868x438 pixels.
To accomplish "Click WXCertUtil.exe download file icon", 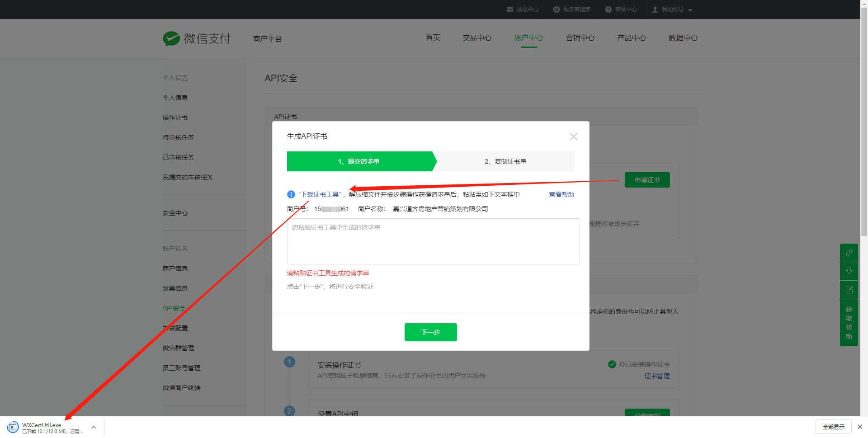I will pyautogui.click(x=13, y=427).
